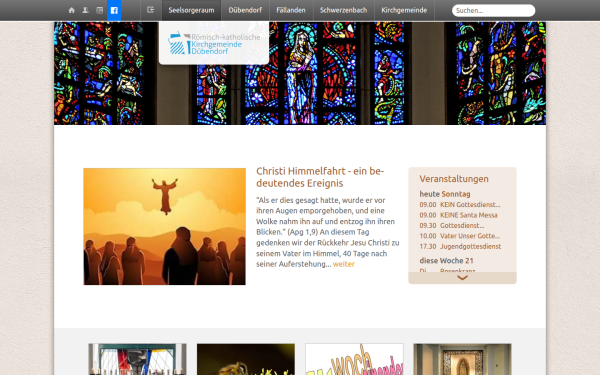
Task: Open the golden tabernacle thumbnail card
Action: [x=462, y=359]
